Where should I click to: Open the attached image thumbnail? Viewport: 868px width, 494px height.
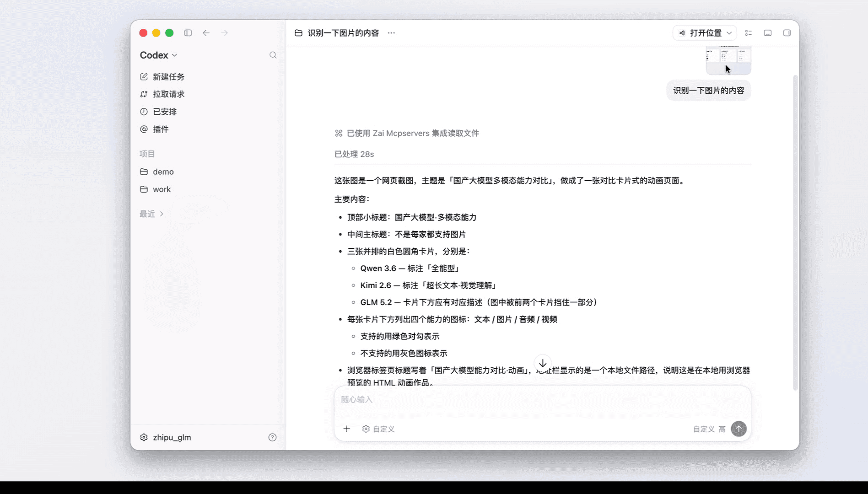728,60
